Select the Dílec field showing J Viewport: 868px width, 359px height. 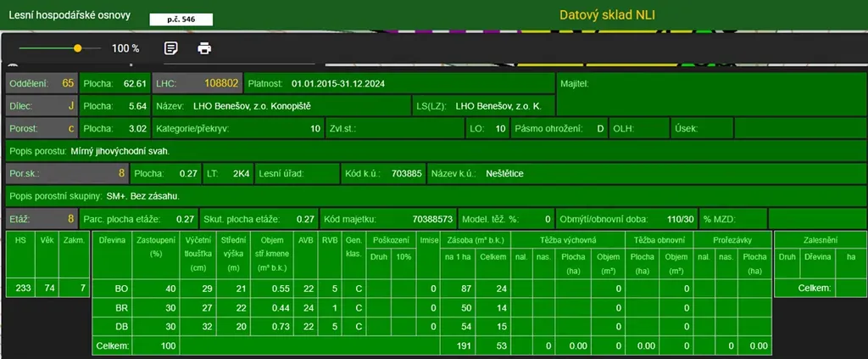(x=42, y=106)
